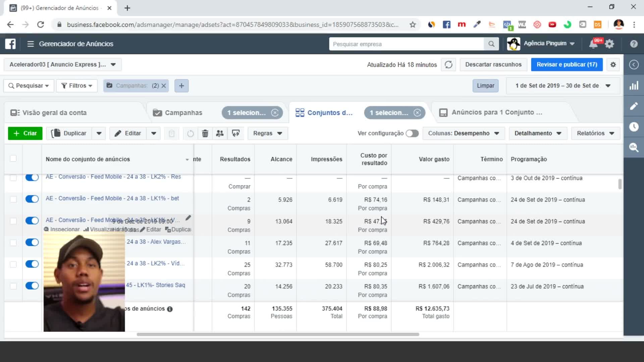
Task: Click the search magnifier button in Pesquisar empresa
Action: coord(491,44)
